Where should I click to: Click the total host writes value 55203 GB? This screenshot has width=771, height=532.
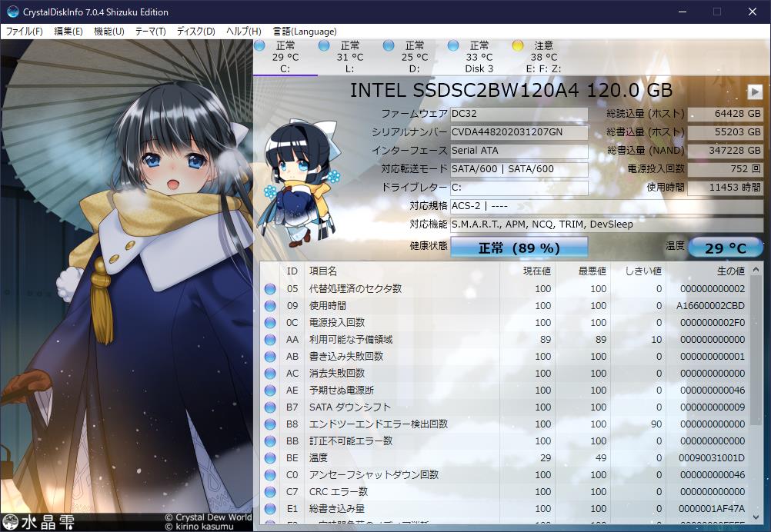(726, 133)
